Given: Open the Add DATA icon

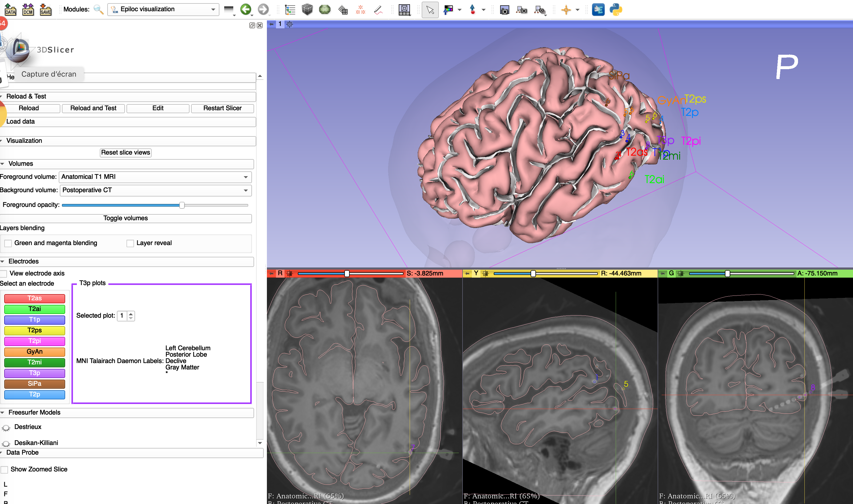Looking at the screenshot, I should click(11, 10).
